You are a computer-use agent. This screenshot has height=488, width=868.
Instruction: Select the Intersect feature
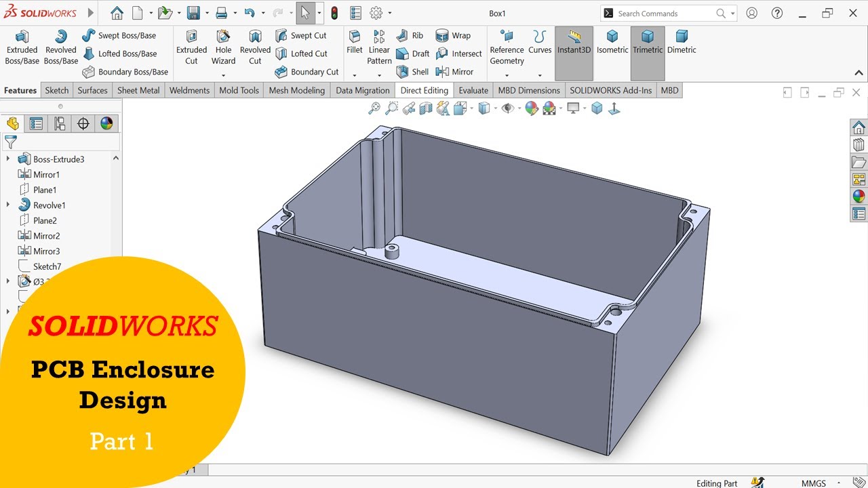tap(458, 54)
